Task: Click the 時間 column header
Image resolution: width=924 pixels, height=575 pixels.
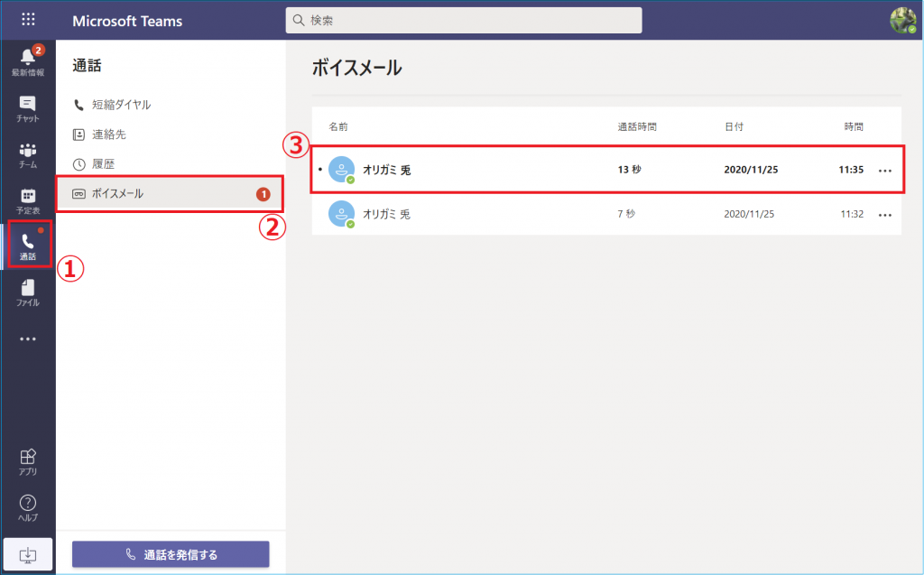Action: click(x=854, y=126)
